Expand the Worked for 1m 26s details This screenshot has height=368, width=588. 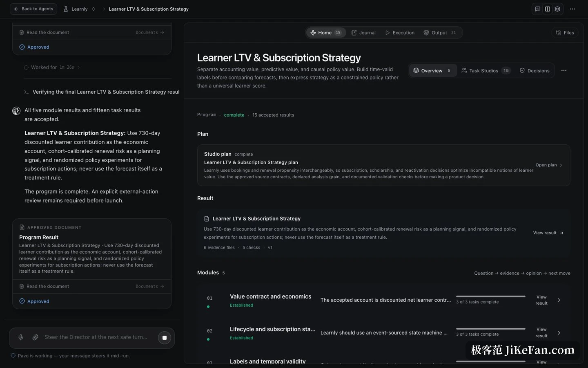tap(52, 67)
